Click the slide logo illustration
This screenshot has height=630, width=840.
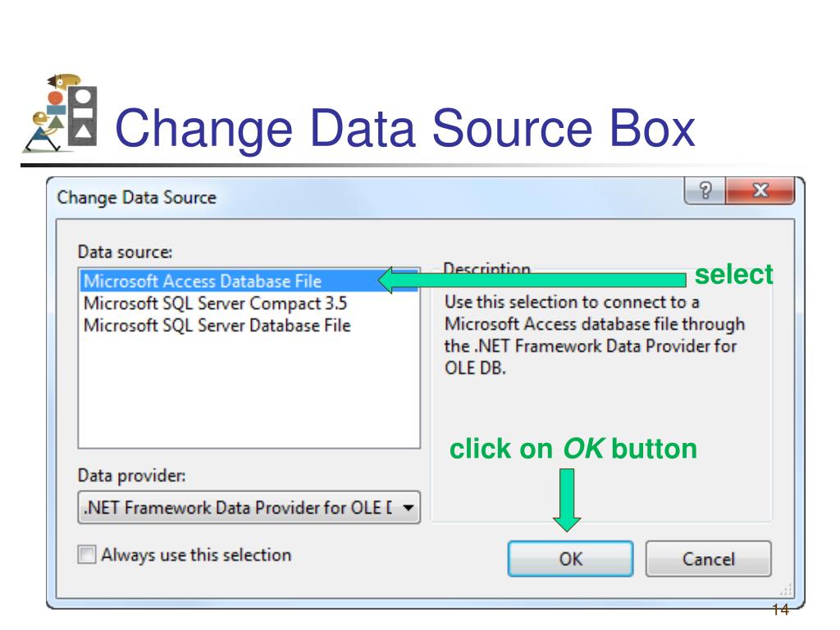click(61, 113)
